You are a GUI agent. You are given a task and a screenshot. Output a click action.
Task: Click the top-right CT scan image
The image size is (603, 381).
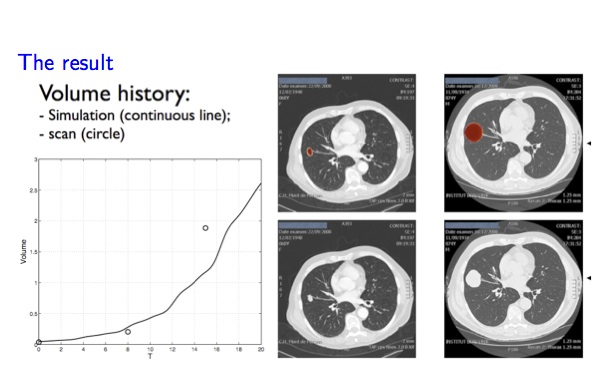[513, 143]
